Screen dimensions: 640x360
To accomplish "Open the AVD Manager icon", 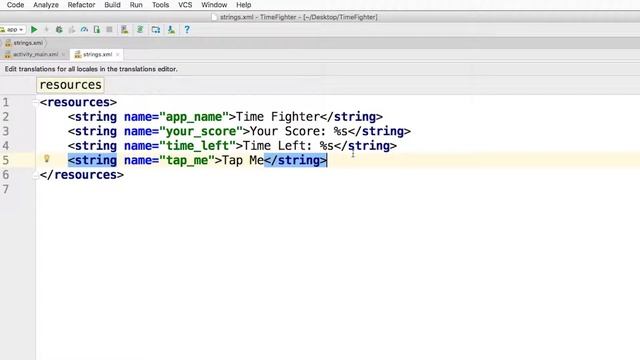I will pyautogui.click(x=124, y=29).
